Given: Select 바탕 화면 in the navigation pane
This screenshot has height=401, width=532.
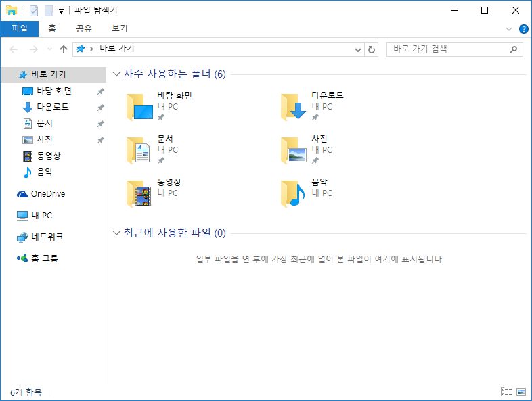Looking at the screenshot, I should click(53, 91).
